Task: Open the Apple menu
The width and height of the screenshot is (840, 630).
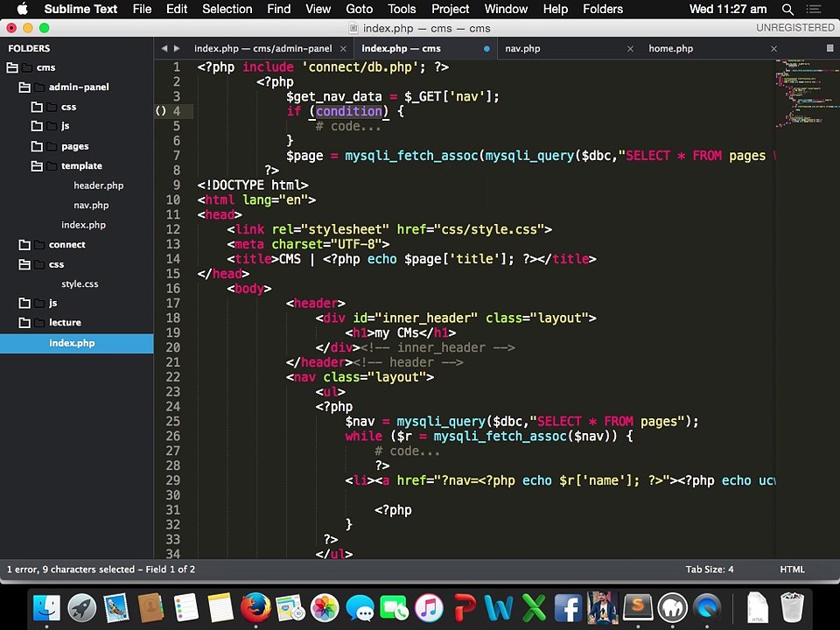Action: (22, 9)
